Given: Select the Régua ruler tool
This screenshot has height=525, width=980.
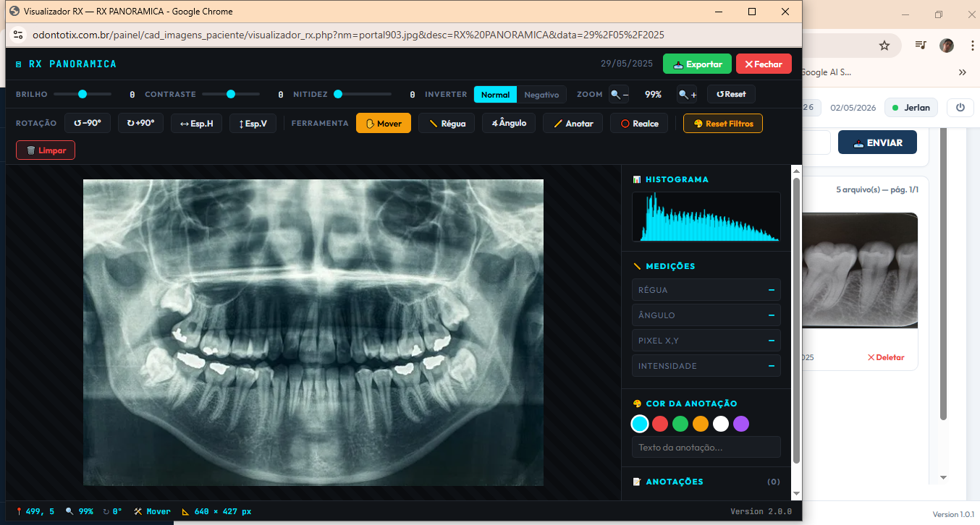Looking at the screenshot, I should click(x=447, y=124).
